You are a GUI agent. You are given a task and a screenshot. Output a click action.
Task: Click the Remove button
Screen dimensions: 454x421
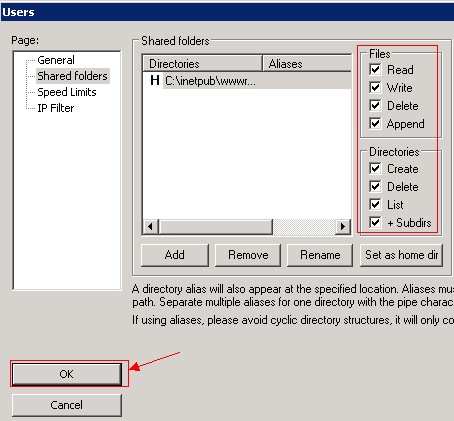pos(248,255)
